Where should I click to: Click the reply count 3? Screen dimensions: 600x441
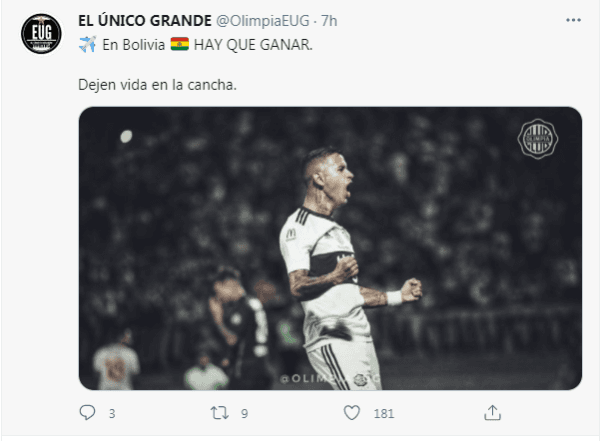(112, 413)
